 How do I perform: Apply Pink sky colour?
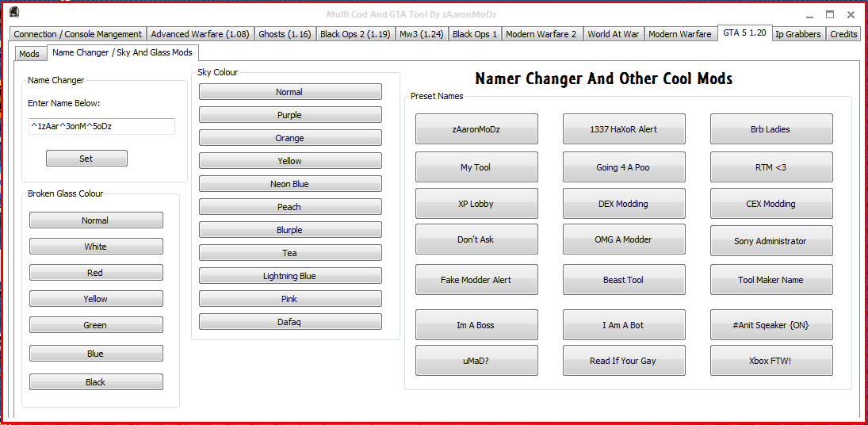pyautogui.click(x=290, y=299)
